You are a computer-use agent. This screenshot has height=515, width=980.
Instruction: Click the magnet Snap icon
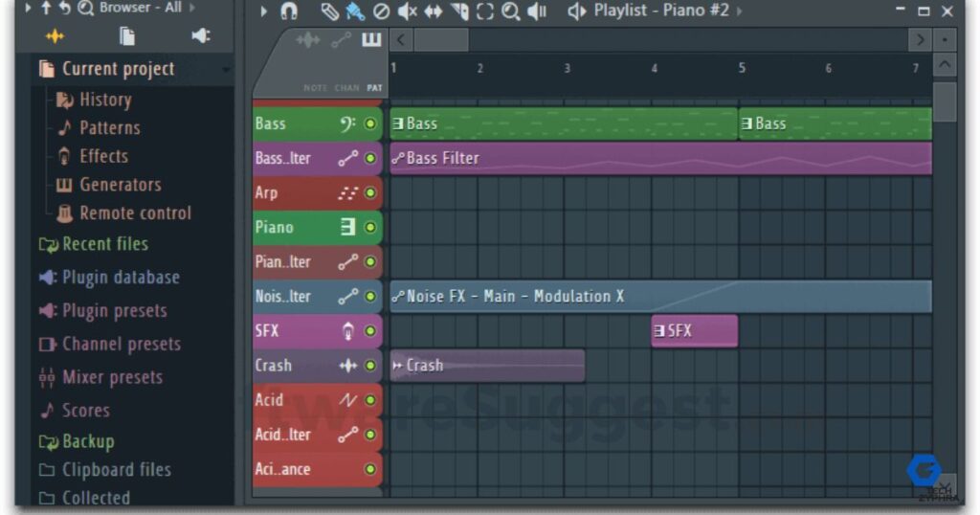click(289, 11)
